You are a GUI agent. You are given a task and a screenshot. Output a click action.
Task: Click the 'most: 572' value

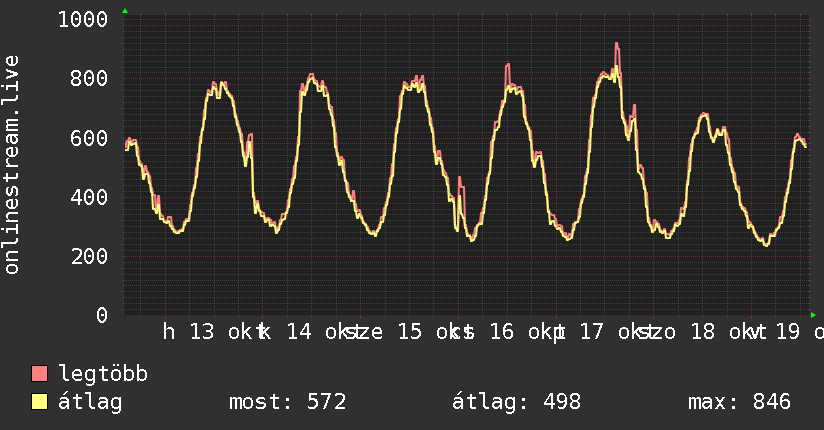click(287, 402)
